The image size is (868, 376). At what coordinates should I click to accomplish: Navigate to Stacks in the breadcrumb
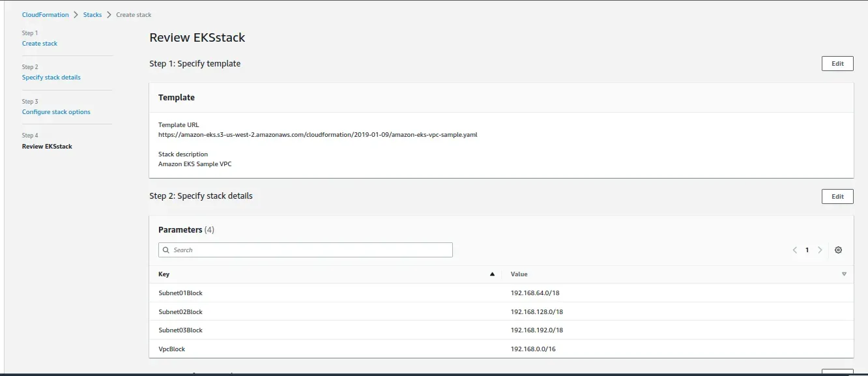tap(93, 14)
